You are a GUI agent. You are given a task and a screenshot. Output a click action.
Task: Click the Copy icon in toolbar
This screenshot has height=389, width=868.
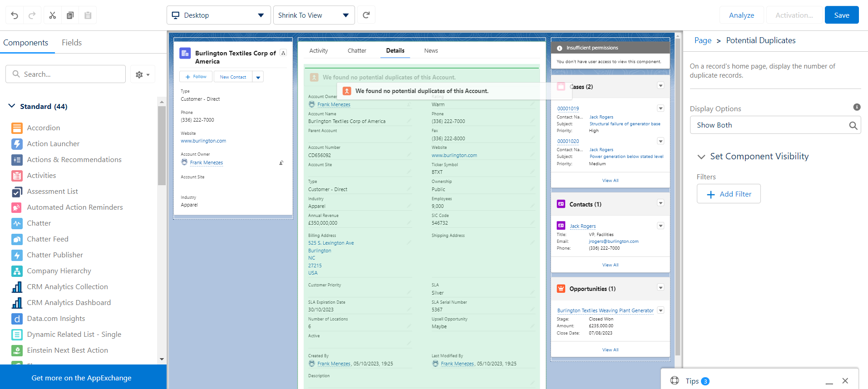[x=70, y=15]
